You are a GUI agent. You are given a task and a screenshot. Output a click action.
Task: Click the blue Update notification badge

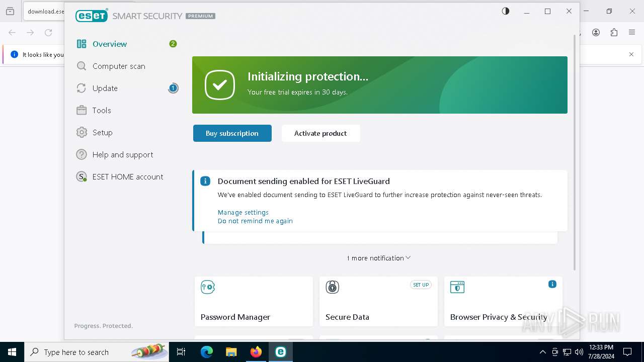point(173,88)
